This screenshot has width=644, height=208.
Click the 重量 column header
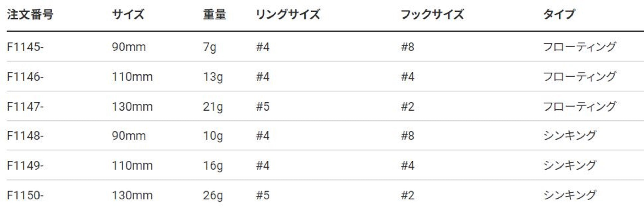[x=214, y=14]
